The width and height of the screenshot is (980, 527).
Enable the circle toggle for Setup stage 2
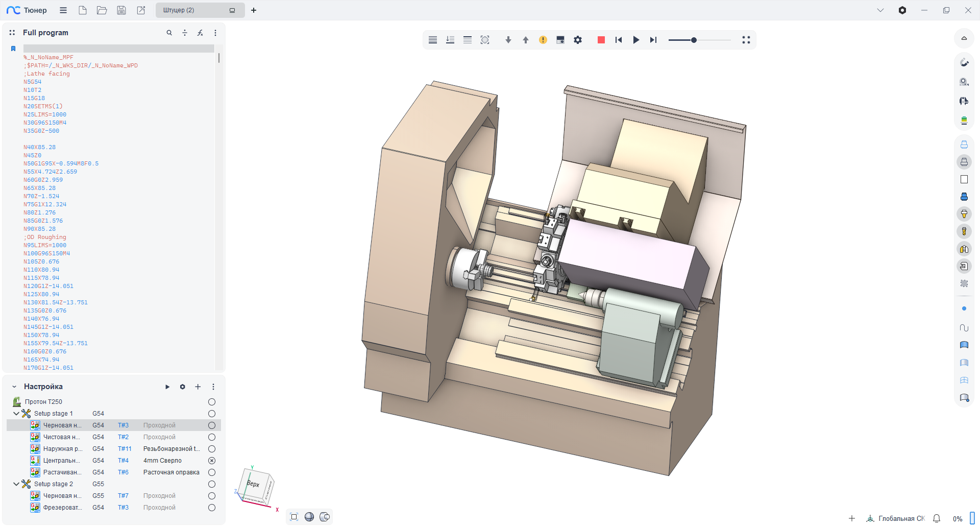pos(212,484)
